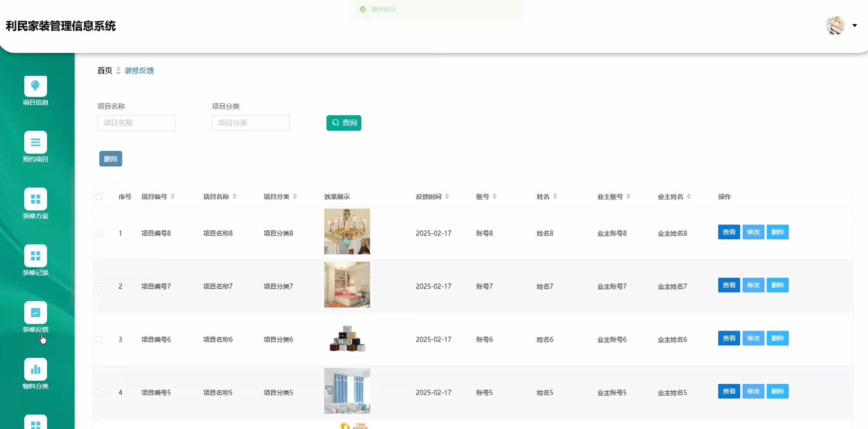Check the checkbox for row 项目编号8
The height and width of the screenshot is (429, 868).
pos(99,233)
